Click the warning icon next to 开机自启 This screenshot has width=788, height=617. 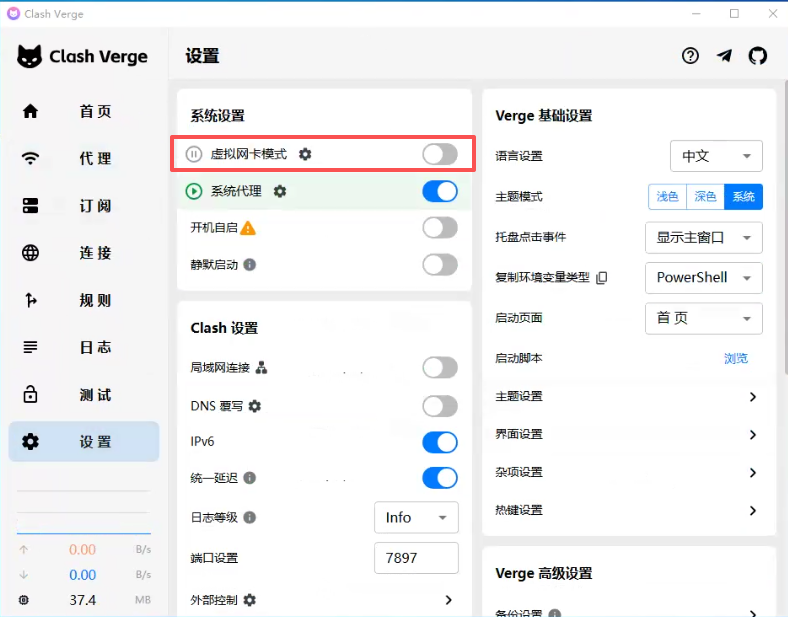coord(248,228)
